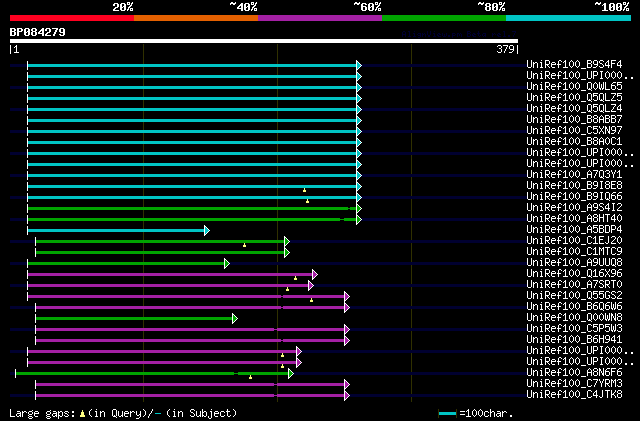Click the UniRef100_Q16X96 label

click(574, 274)
